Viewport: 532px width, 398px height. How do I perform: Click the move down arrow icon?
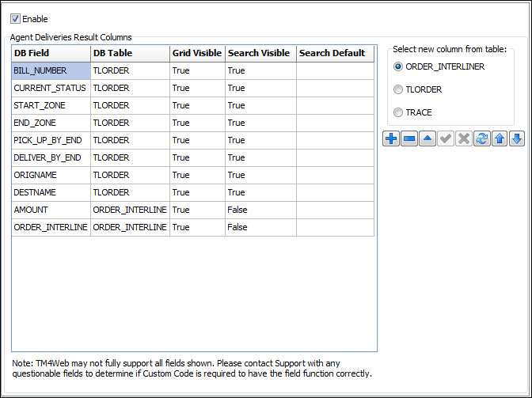(x=517, y=139)
